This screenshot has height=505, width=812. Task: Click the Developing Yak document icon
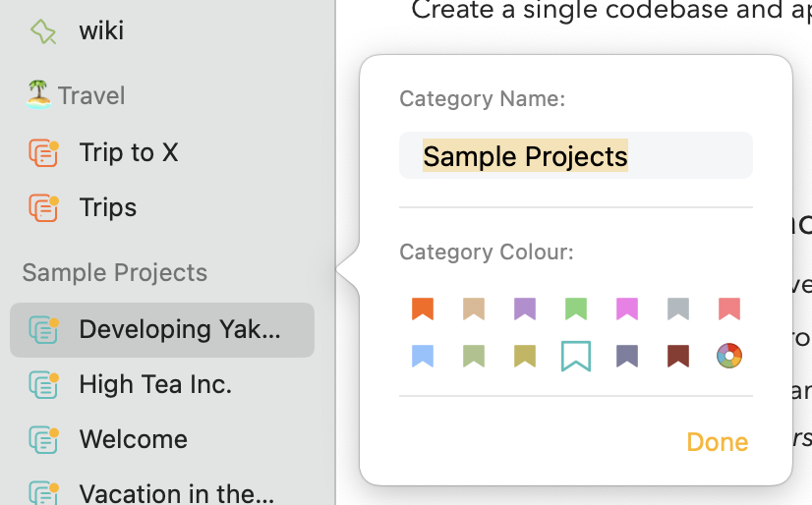tap(43, 329)
